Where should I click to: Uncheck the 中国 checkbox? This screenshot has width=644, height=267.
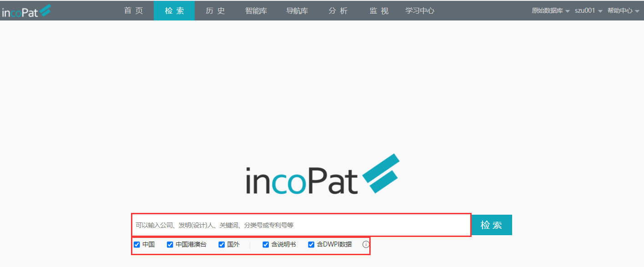click(x=137, y=245)
